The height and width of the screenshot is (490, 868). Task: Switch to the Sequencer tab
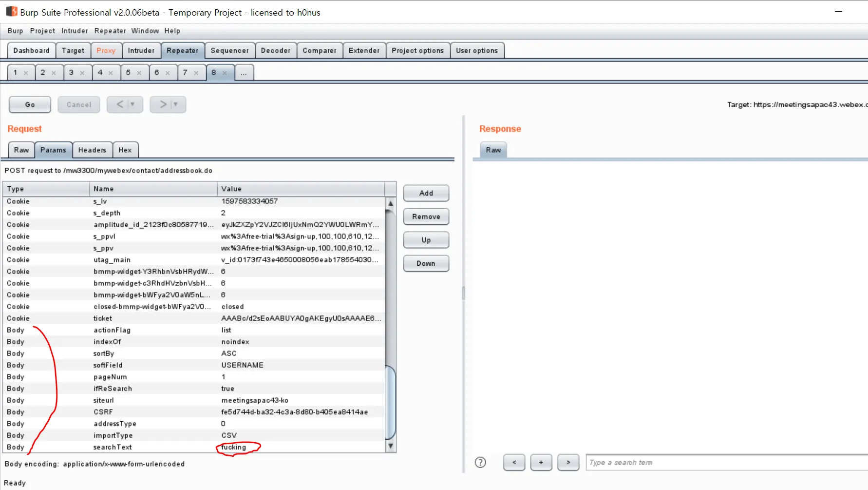click(229, 50)
